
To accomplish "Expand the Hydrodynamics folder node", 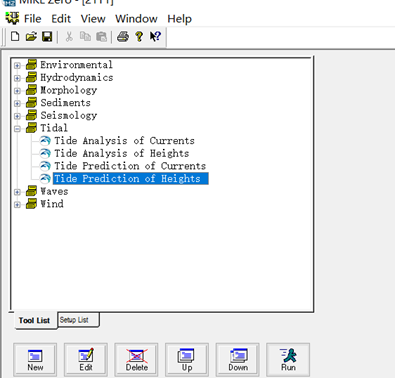I will pos(17,78).
